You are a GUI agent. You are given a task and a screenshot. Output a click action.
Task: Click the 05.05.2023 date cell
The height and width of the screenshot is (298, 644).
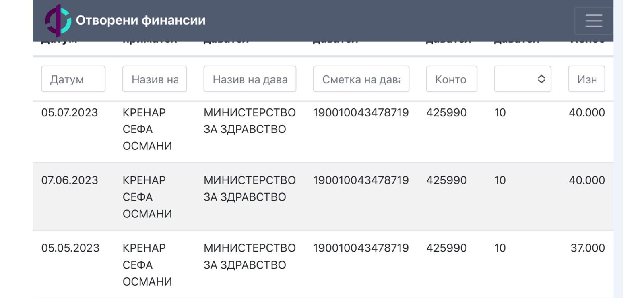tap(70, 248)
